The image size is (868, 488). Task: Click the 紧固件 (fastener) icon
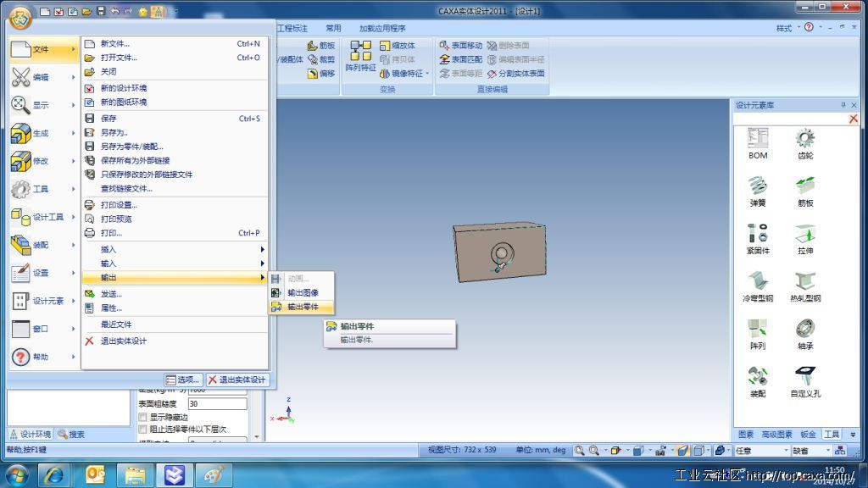tap(758, 234)
